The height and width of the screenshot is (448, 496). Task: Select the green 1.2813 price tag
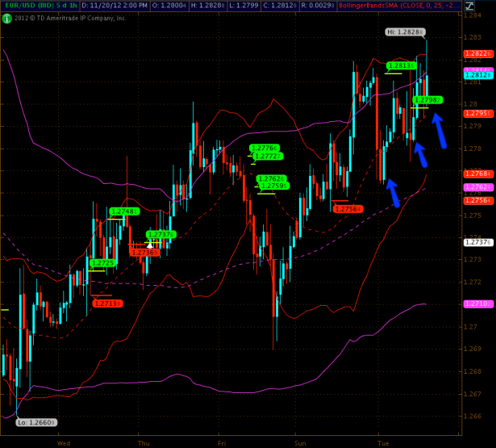pos(401,65)
